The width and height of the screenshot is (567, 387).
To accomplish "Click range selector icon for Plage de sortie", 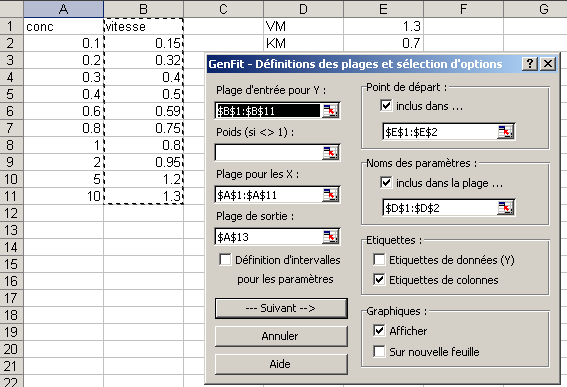I will 330,237.
